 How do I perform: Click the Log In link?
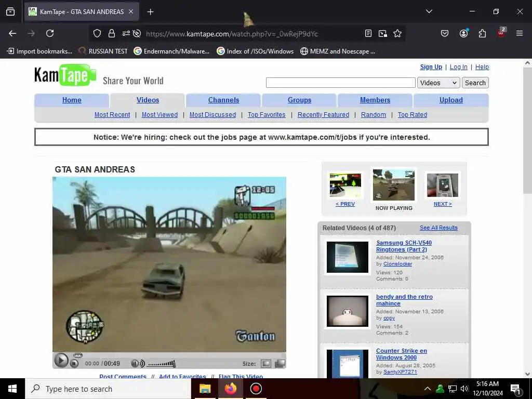click(458, 67)
